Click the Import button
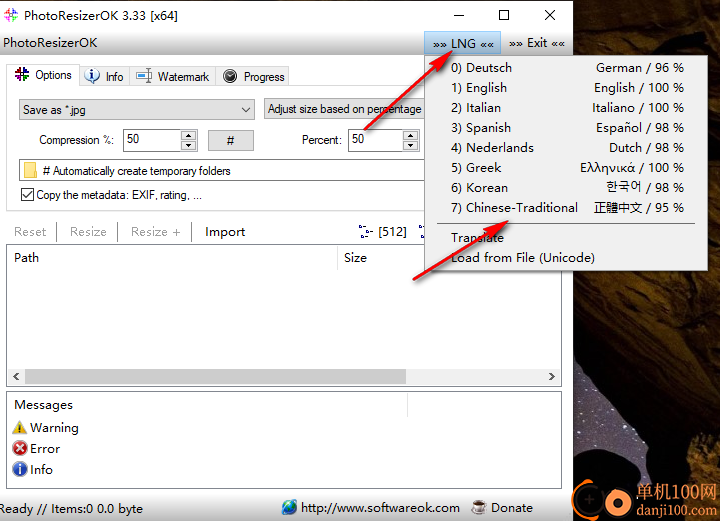The width and height of the screenshot is (720, 521). tap(225, 231)
